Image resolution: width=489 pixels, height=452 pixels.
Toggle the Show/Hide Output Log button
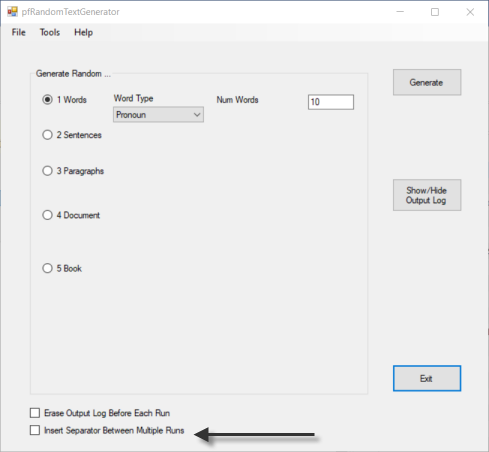[x=427, y=195]
